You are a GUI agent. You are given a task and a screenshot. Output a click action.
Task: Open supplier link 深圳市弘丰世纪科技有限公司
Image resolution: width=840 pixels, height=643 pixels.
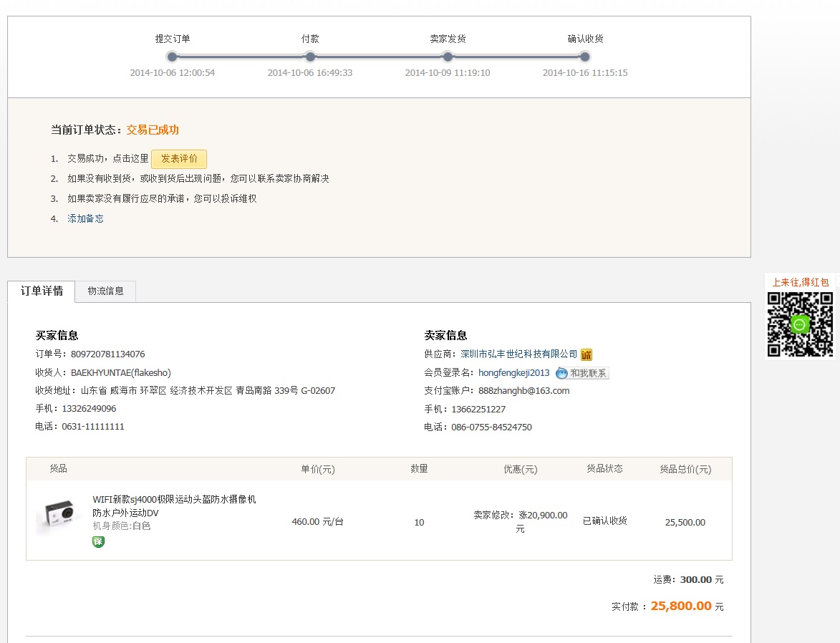(519, 354)
